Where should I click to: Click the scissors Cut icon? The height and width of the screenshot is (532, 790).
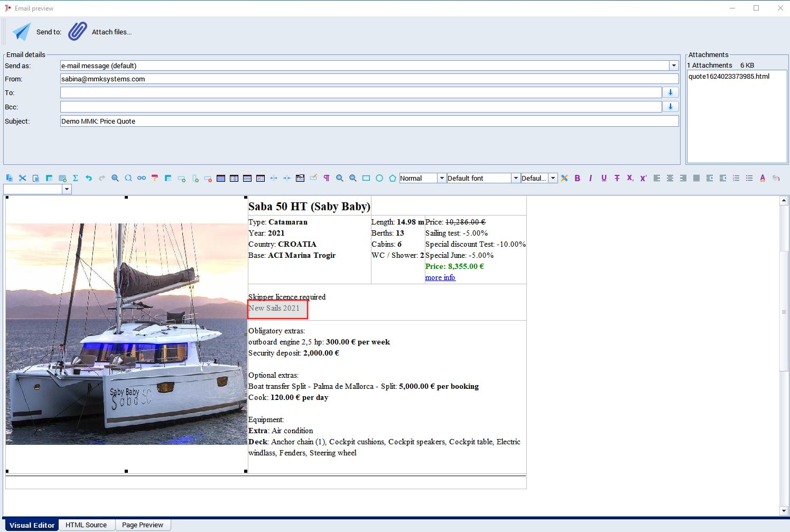(x=22, y=178)
